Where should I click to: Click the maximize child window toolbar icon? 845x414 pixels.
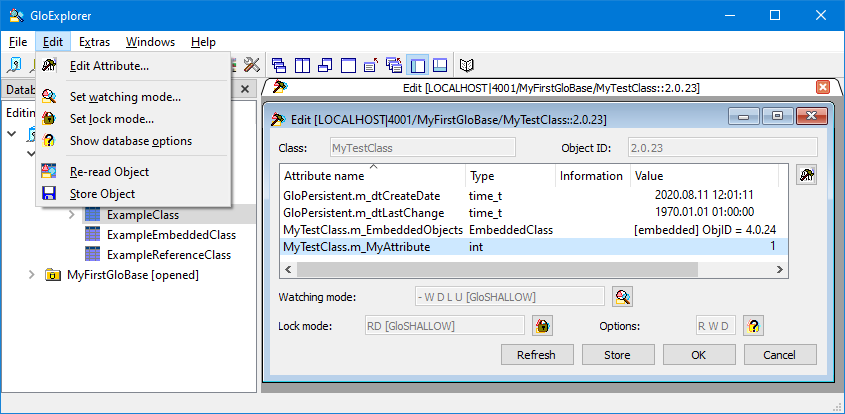(349, 66)
